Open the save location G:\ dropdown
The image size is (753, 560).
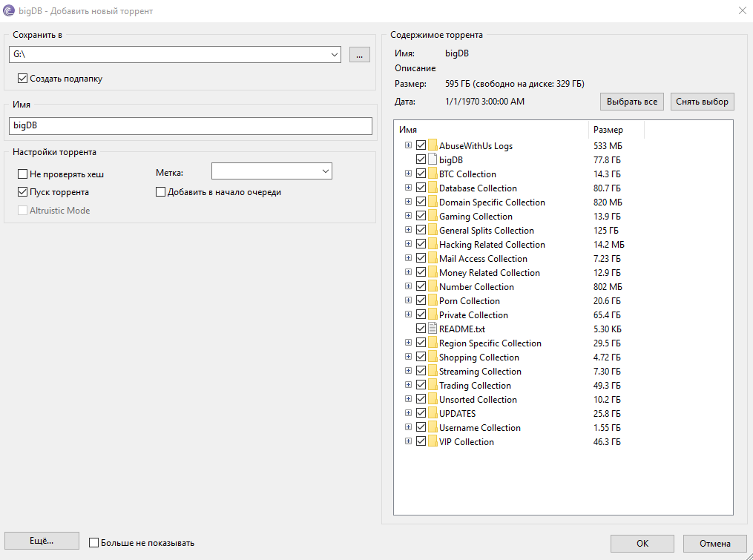coord(335,55)
